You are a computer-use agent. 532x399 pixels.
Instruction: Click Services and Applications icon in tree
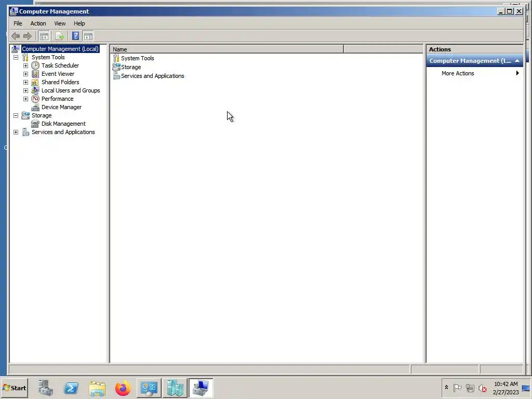[25, 132]
